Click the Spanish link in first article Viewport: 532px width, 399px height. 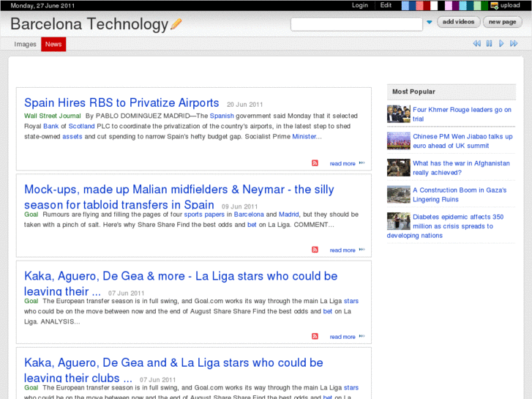tap(222, 116)
